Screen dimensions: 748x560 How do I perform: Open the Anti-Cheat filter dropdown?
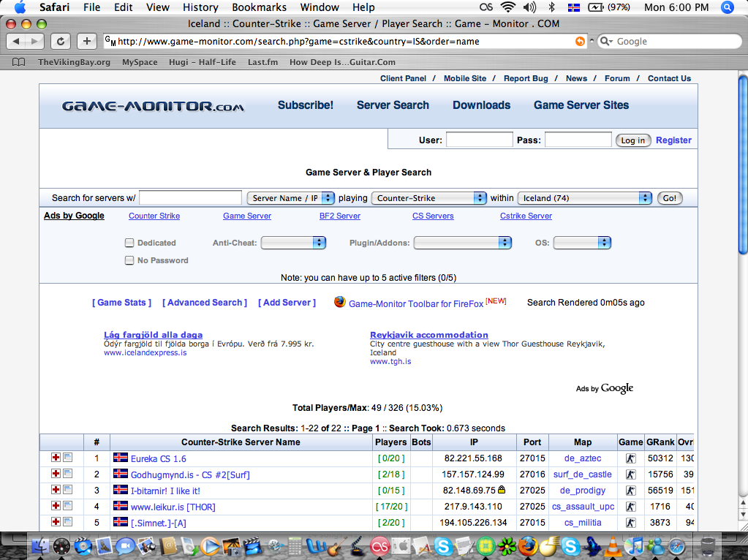point(293,243)
